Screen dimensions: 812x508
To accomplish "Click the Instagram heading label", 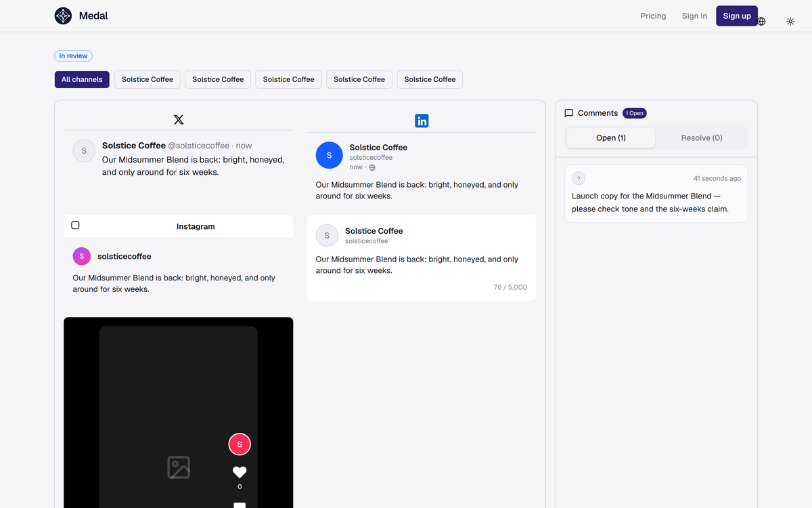I will point(196,226).
